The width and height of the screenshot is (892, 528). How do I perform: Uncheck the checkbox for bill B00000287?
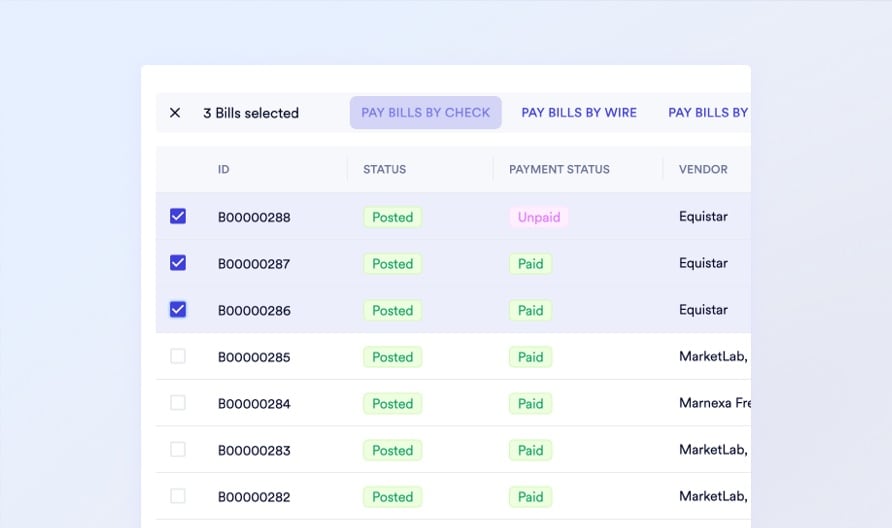178,263
